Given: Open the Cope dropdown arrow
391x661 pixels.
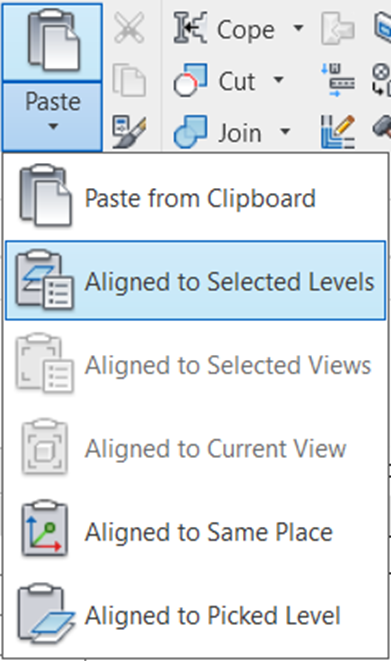Looking at the screenshot, I should point(298,28).
